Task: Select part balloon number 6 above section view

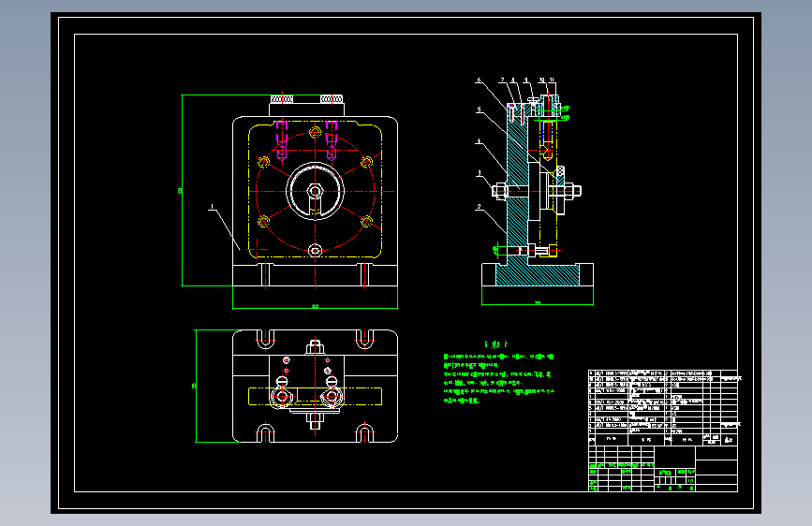Action: 479,80
